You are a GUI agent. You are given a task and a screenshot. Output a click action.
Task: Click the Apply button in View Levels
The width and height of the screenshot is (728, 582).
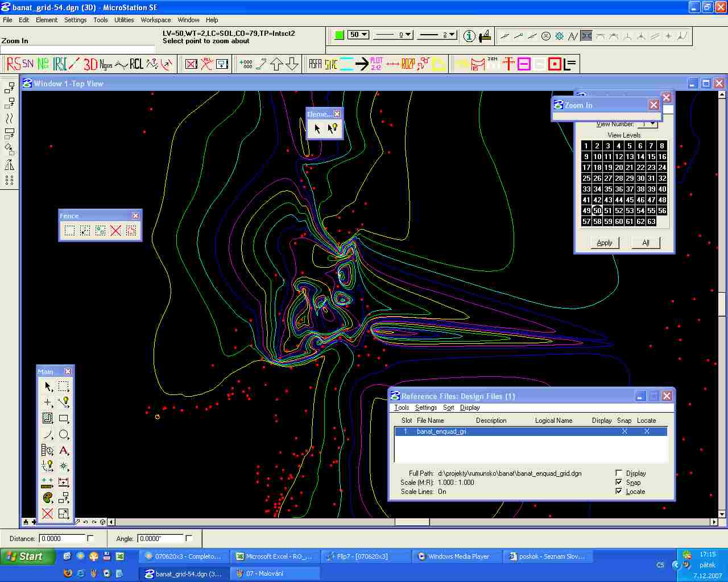pyautogui.click(x=605, y=243)
